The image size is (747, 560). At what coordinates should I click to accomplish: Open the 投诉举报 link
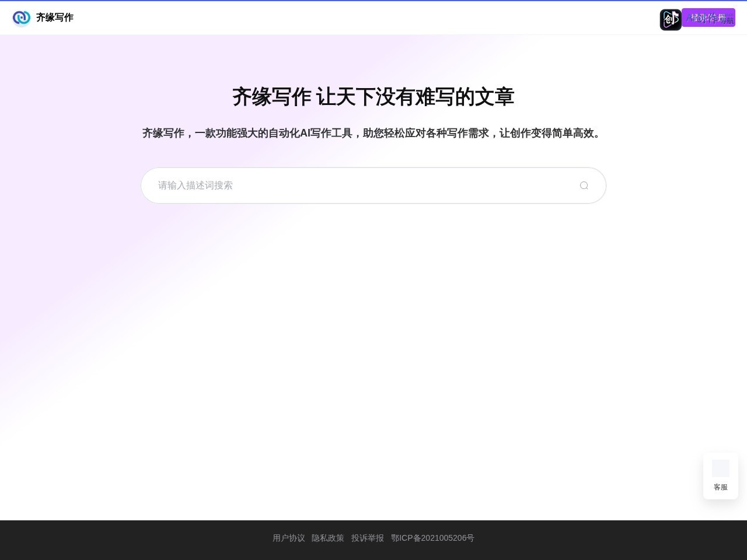(368, 538)
